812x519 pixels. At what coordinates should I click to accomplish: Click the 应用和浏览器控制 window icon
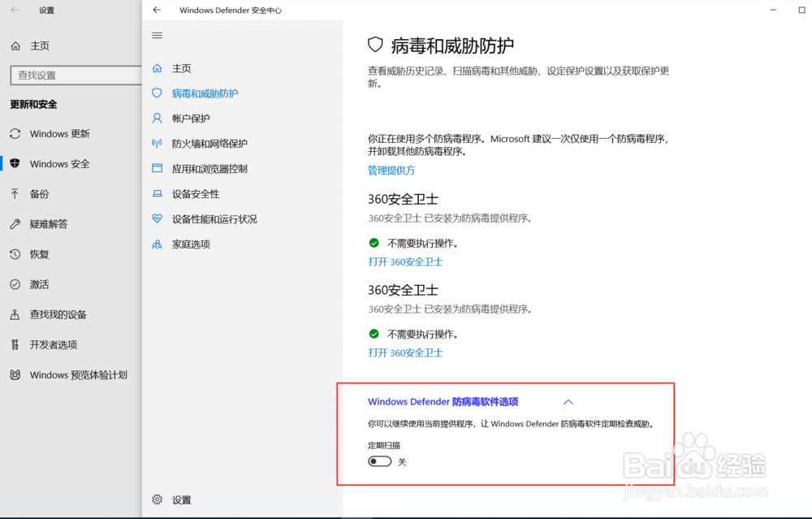[x=157, y=168]
